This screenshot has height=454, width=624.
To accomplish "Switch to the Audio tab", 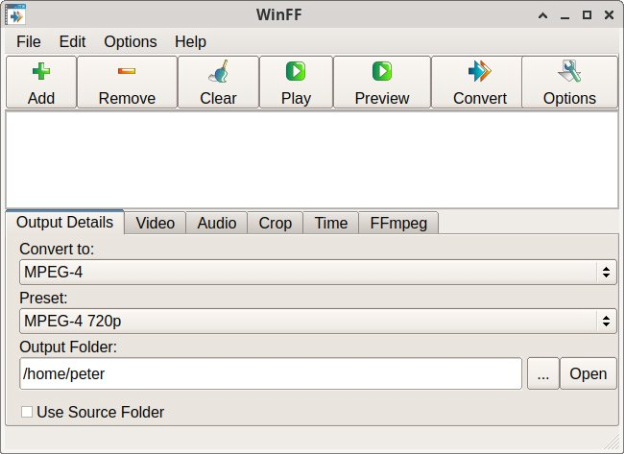I will coord(216,223).
